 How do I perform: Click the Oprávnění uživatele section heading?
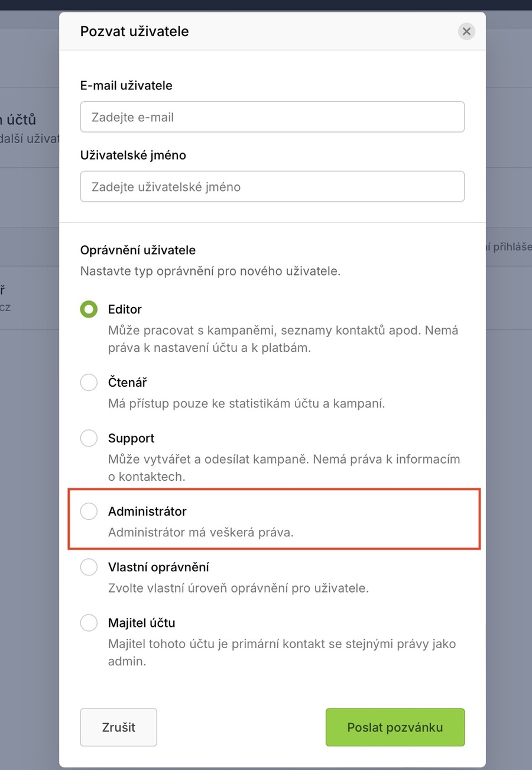(x=138, y=250)
